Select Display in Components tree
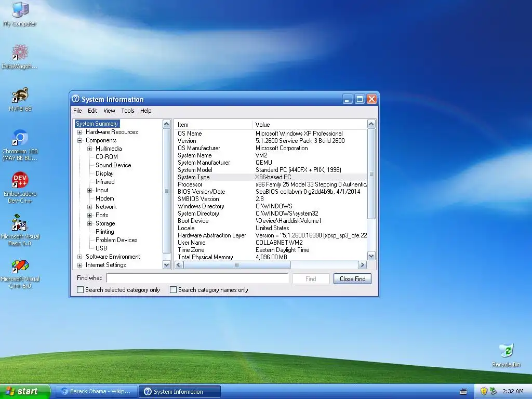 point(104,174)
